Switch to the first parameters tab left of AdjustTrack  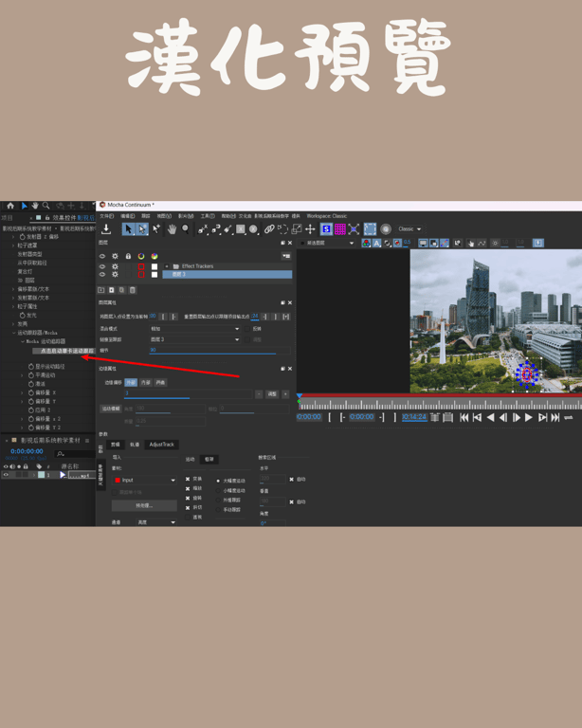point(115,445)
